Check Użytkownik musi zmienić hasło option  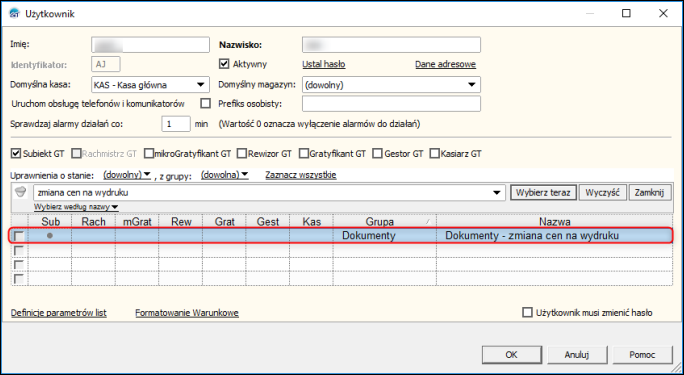pyautogui.click(x=527, y=312)
